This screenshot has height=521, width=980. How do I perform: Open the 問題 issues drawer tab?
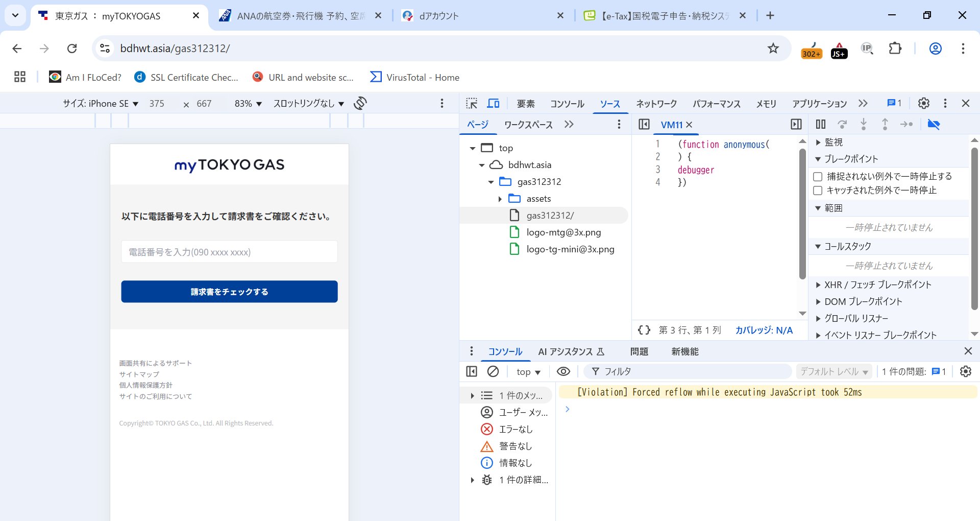tap(639, 351)
